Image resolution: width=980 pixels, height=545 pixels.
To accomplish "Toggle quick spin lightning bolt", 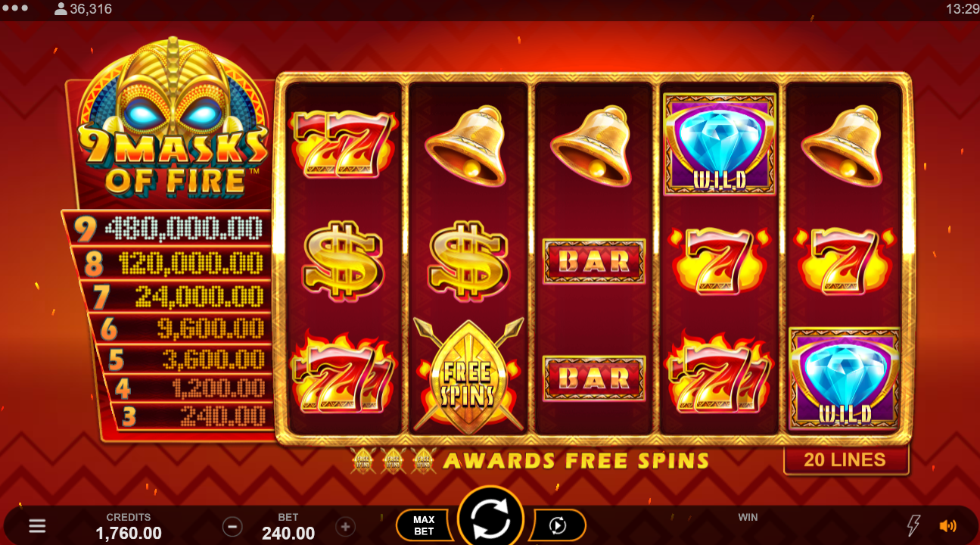I will pyautogui.click(x=913, y=525).
